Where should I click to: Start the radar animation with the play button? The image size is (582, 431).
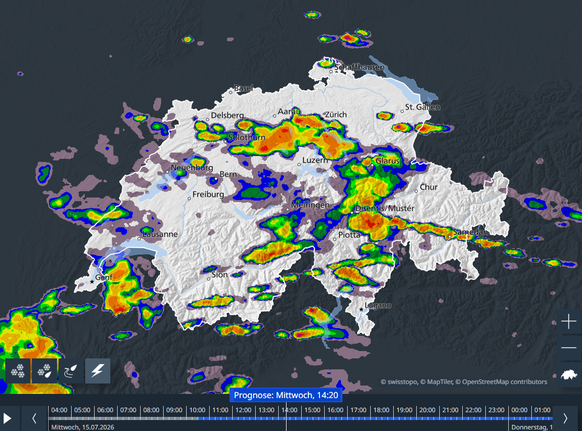[x=8, y=418]
